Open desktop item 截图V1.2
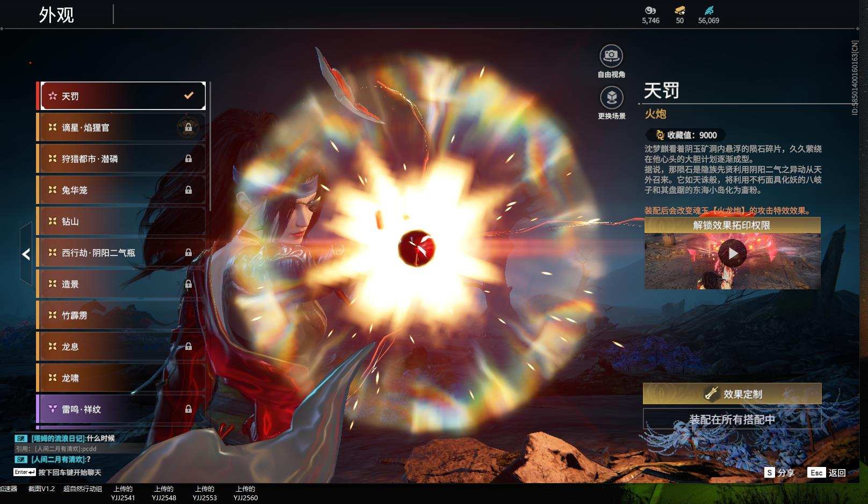Viewport: 868px width, 504px height. 41,489
